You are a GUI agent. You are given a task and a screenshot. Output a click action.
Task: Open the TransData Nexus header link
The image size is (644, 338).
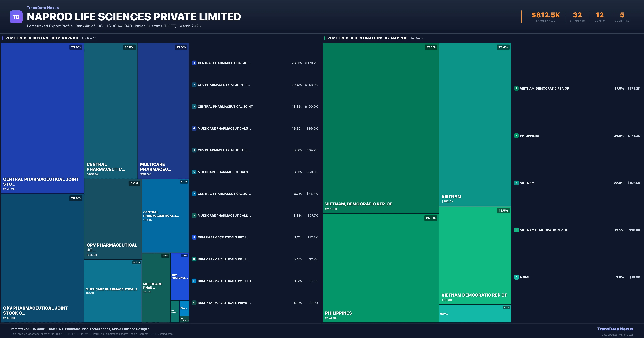click(x=43, y=8)
